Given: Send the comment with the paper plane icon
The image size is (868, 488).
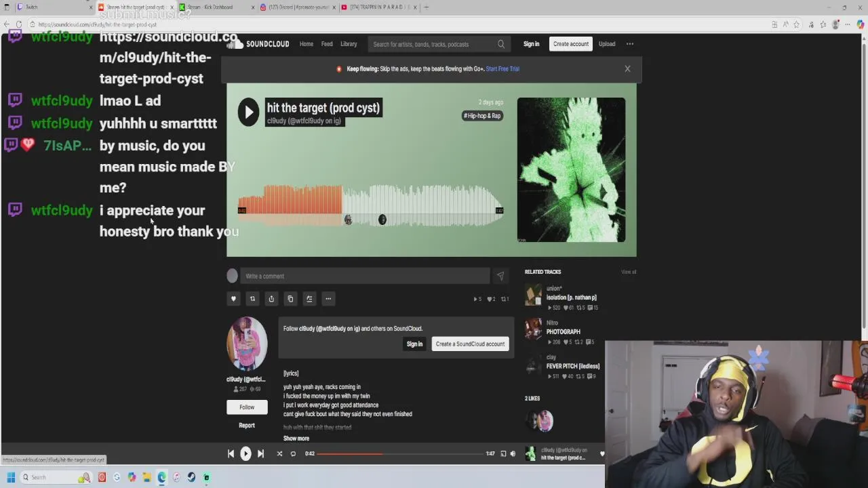Looking at the screenshot, I should coord(500,276).
